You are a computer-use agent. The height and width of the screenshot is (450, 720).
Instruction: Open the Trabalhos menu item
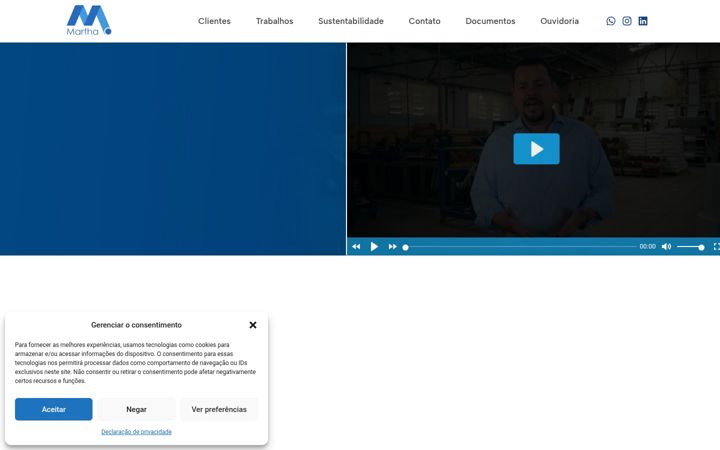274,21
